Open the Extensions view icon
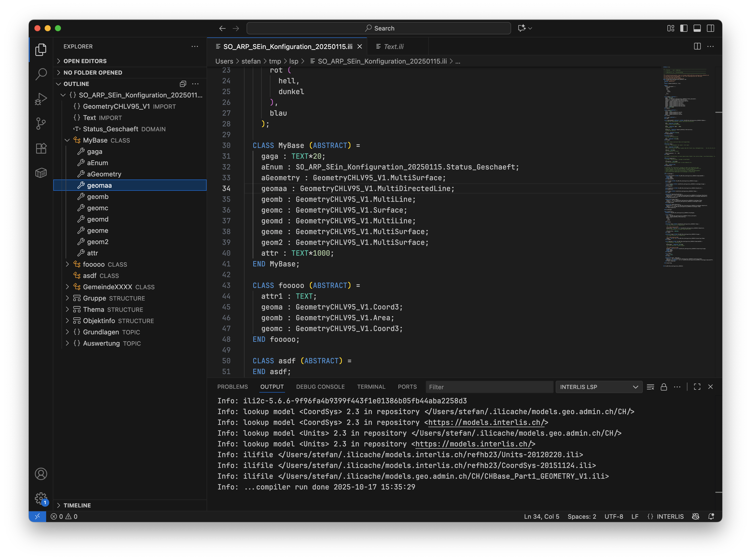The width and height of the screenshot is (751, 560). [x=41, y=148]
